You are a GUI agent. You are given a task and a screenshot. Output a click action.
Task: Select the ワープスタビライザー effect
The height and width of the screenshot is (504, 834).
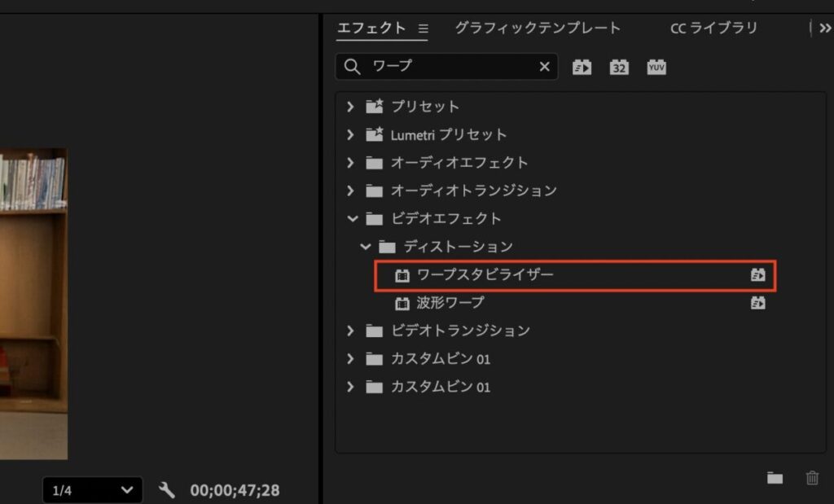pos(485,275)
